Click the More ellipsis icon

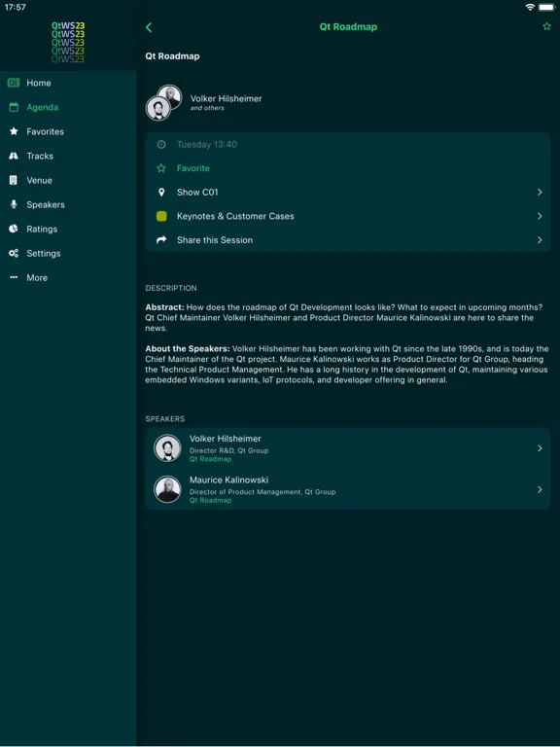click(14, 277)
